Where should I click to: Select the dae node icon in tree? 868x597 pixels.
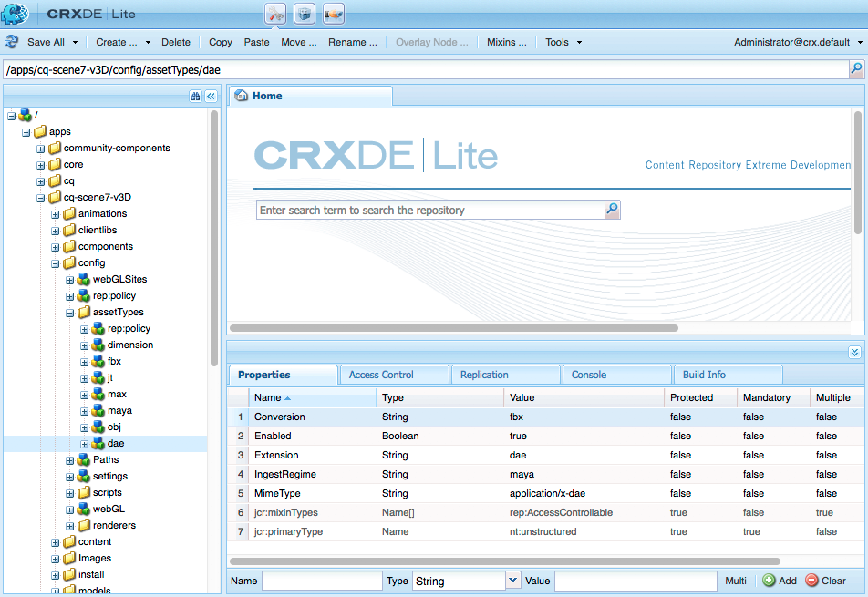(x=98, y=443)
